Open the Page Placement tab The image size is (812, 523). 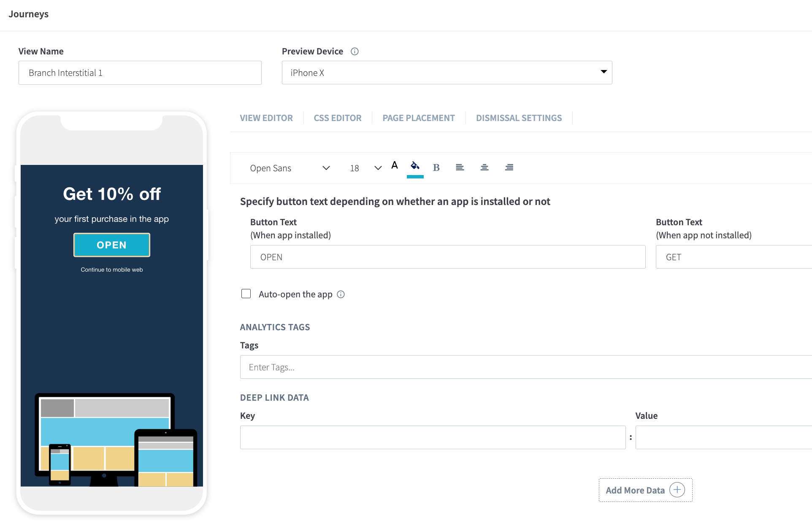[418, 118]
